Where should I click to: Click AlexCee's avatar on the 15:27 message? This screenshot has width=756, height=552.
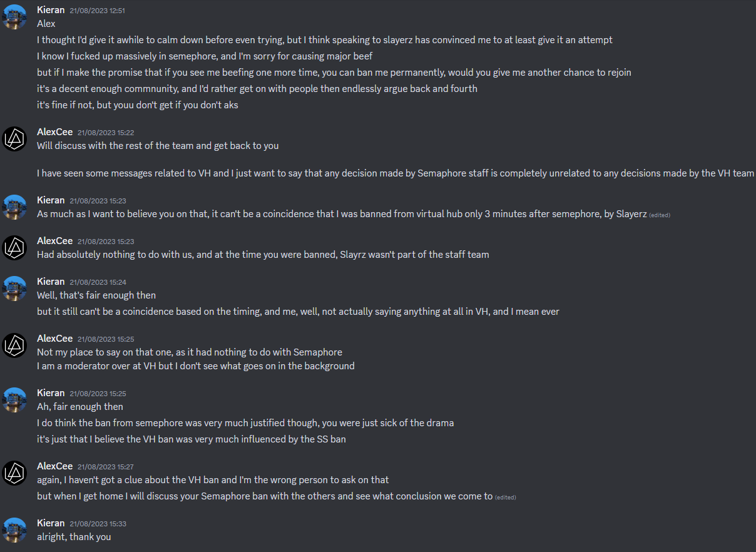point(14,473)
